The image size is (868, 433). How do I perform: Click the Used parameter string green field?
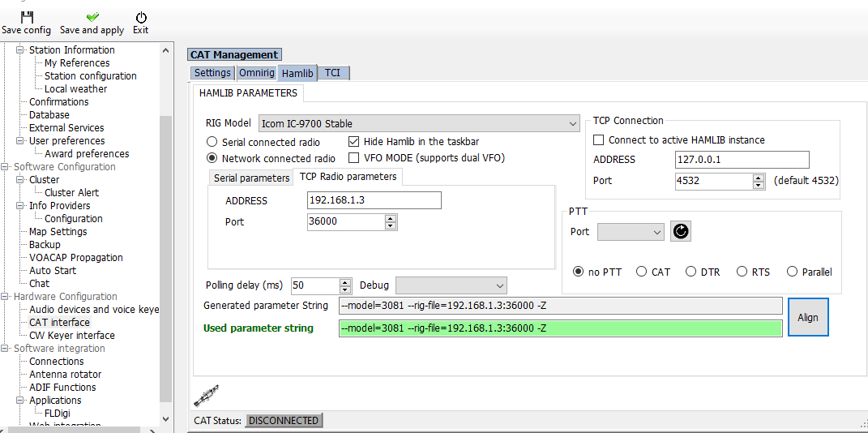pyautogui.click(x=561, y=328)
